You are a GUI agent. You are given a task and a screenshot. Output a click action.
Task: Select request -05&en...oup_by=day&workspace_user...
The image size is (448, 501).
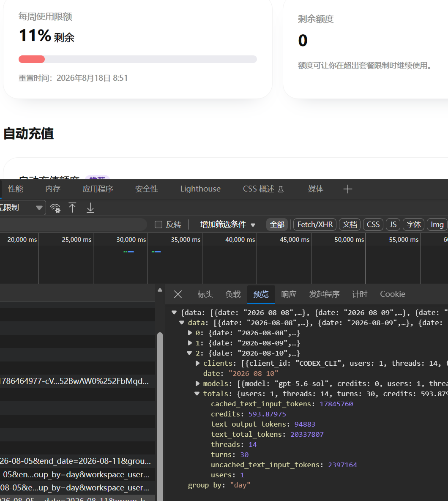[78, 474]
